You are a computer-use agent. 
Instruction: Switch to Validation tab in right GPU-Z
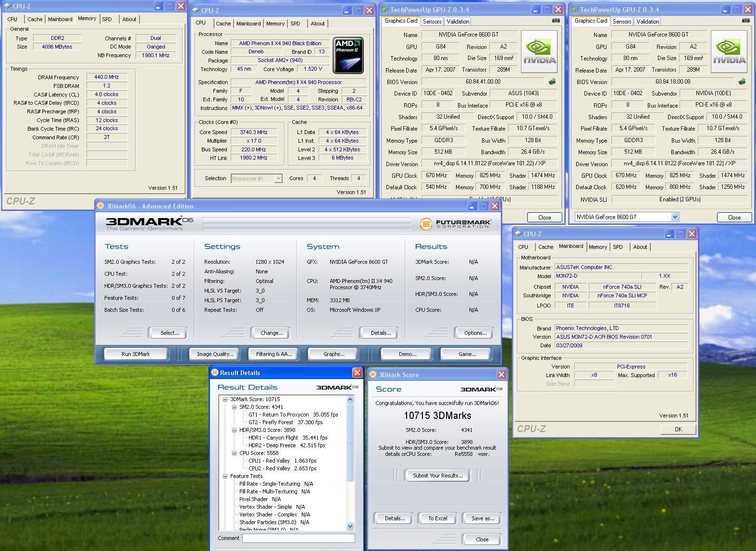pos(648,22)
